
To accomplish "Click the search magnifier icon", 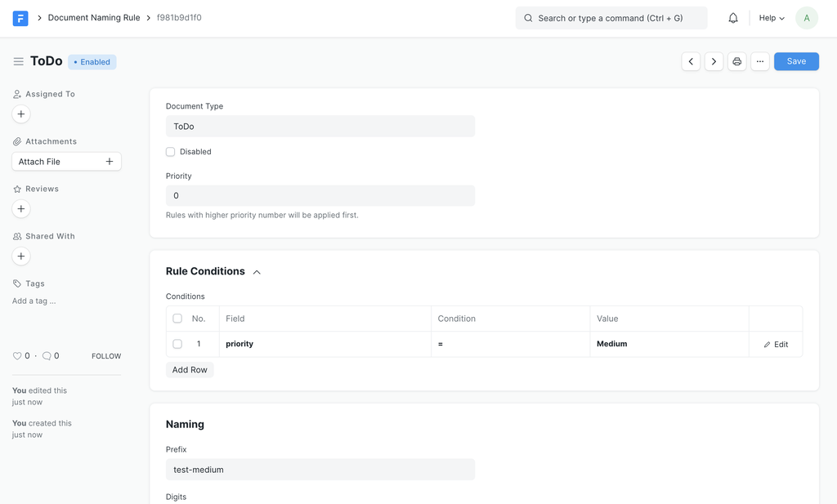I will (x=528, y=18).
